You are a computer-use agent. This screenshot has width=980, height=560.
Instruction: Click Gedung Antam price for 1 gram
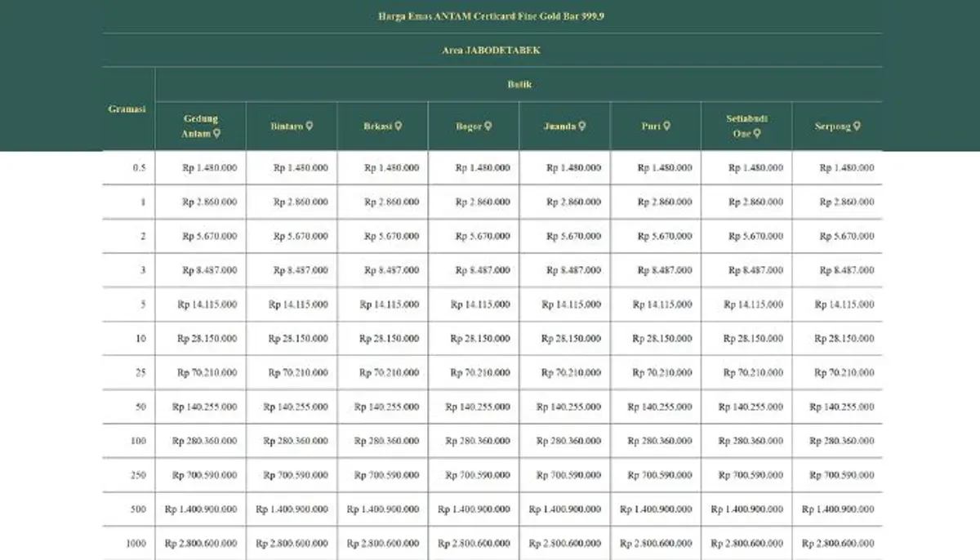[x=209, y=202]
